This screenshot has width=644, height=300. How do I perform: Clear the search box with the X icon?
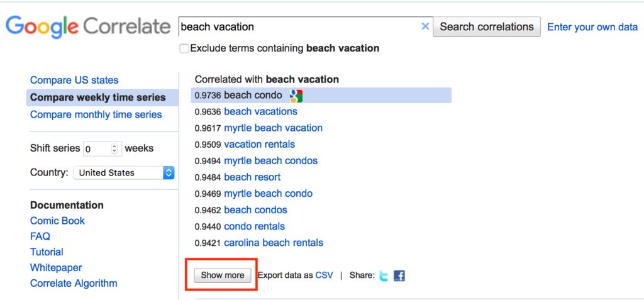[x=425, y=27]
